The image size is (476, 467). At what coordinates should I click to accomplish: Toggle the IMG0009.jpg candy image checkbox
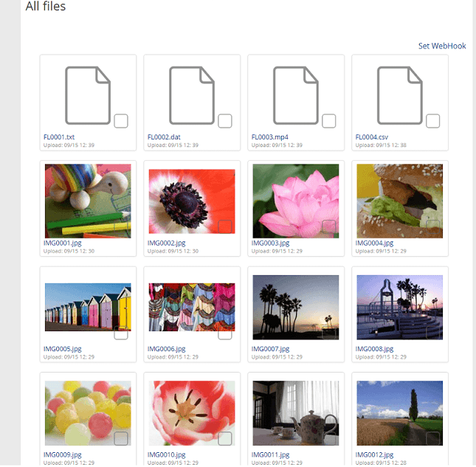tap(121, 439)
